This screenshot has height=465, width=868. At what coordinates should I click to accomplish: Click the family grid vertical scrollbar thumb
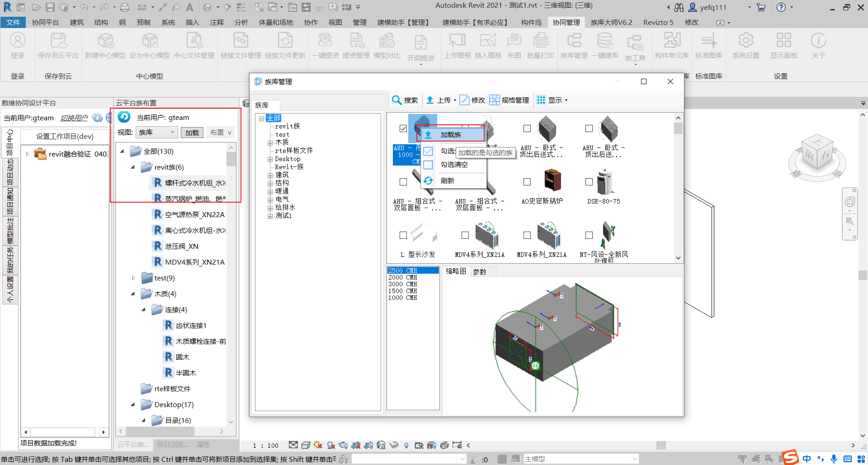click(678, 128)
